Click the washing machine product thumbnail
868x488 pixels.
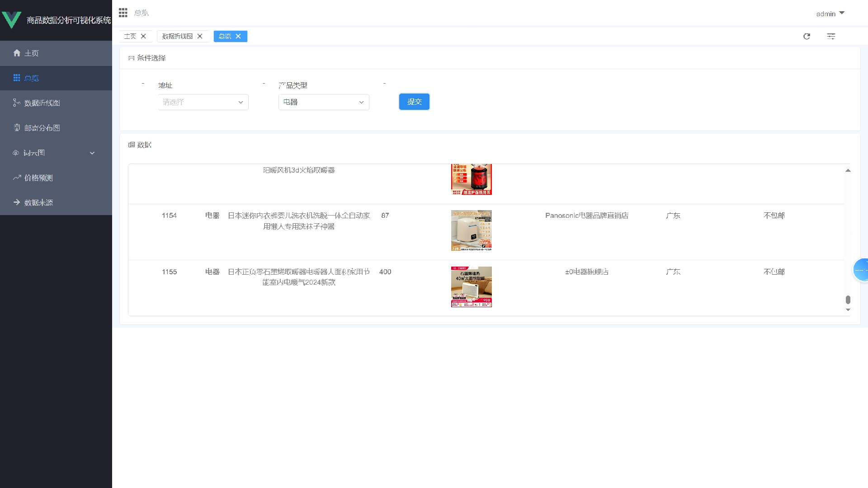[471, 230]
